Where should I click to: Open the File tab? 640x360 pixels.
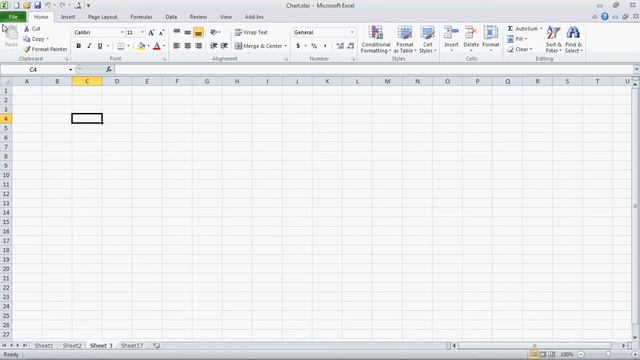point(13,17)
